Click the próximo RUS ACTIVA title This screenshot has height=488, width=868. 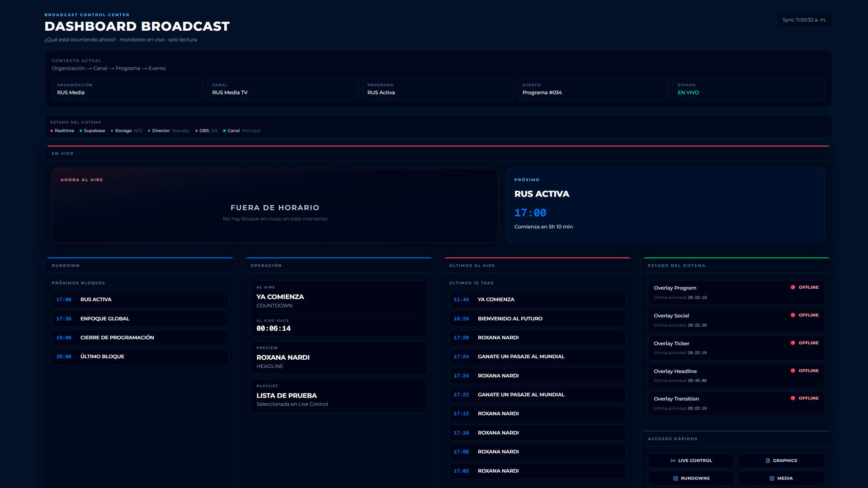pyautogui.click(x=542, y=194)
